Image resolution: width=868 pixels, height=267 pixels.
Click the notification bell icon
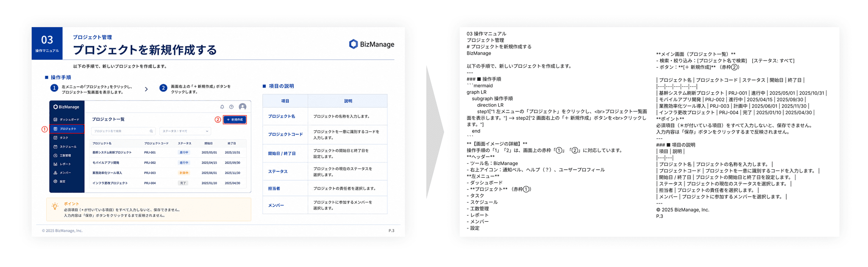[x=222, y=107]
